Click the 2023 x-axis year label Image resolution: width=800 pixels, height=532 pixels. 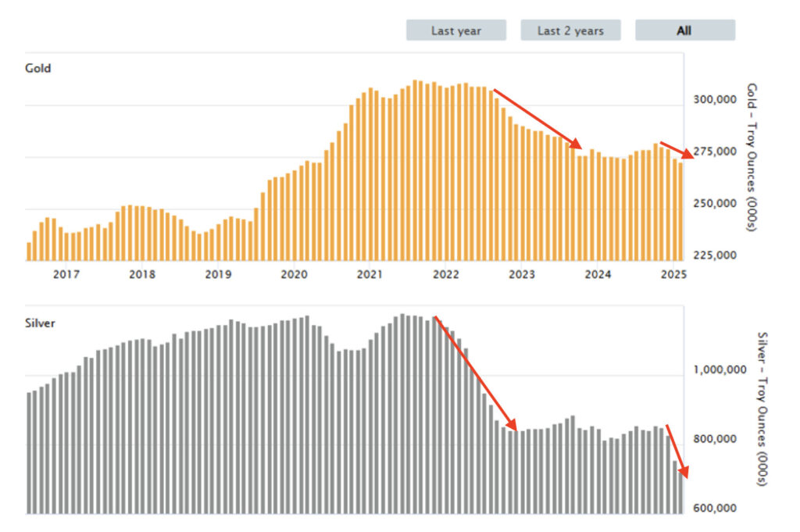click(522, 274)
